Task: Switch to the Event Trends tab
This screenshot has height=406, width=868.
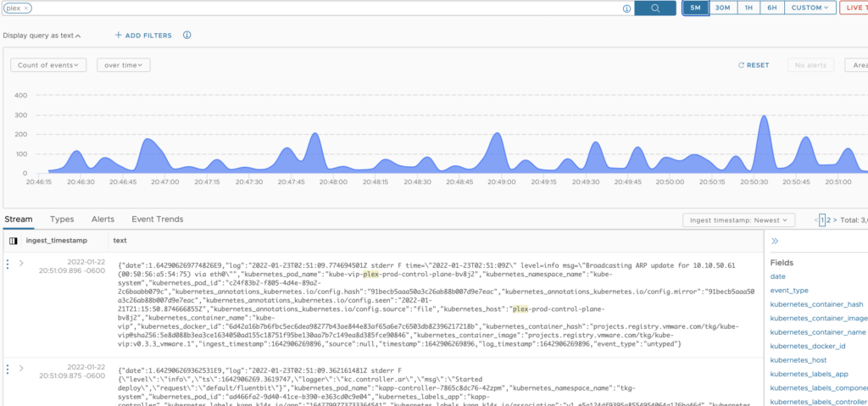Action: pos(157,219)
